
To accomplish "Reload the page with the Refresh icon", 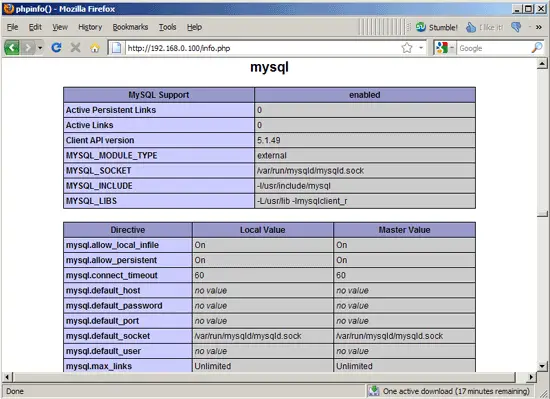I will pyautogui.click(x=56, y=47).
